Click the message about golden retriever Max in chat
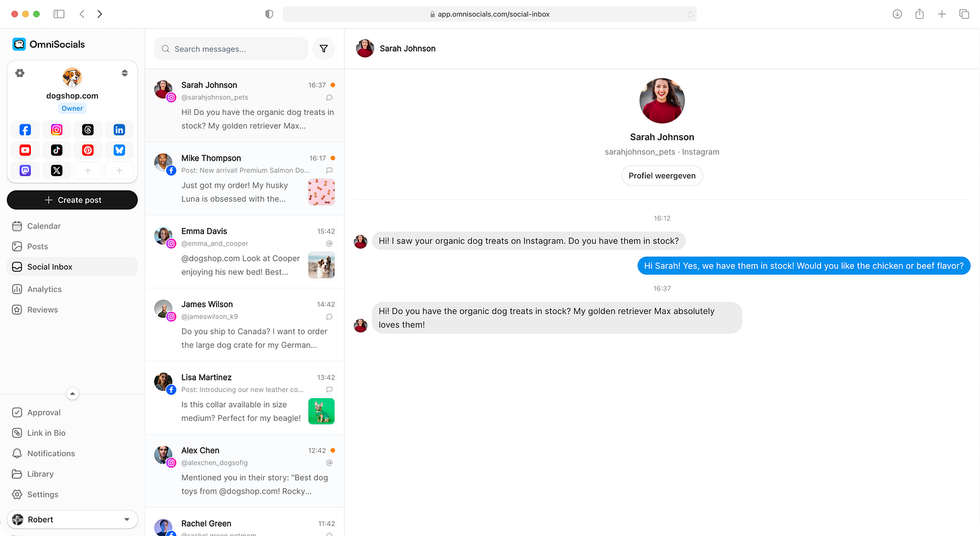The image size is (980, 536). pyautogui.click(x=557, y=317)
